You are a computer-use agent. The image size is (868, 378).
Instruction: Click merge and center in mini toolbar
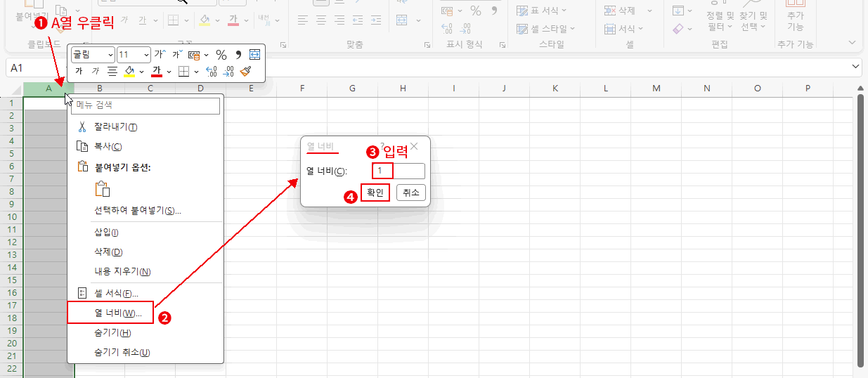point(254,55)
